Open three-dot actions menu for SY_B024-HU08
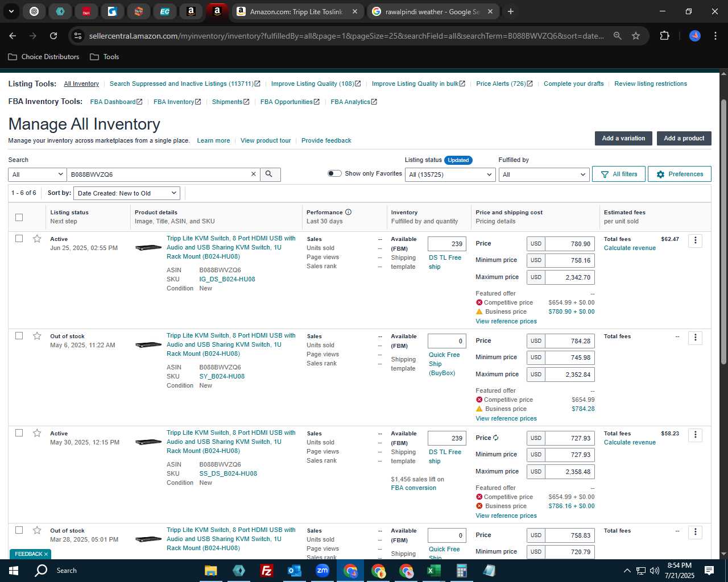 tap(695, 338)
